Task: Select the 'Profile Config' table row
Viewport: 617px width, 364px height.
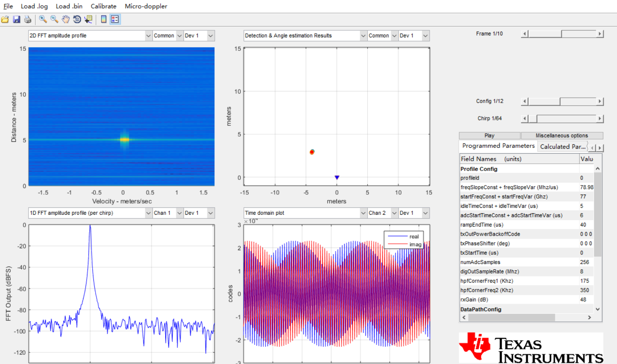Action: (x=527, y=169)
